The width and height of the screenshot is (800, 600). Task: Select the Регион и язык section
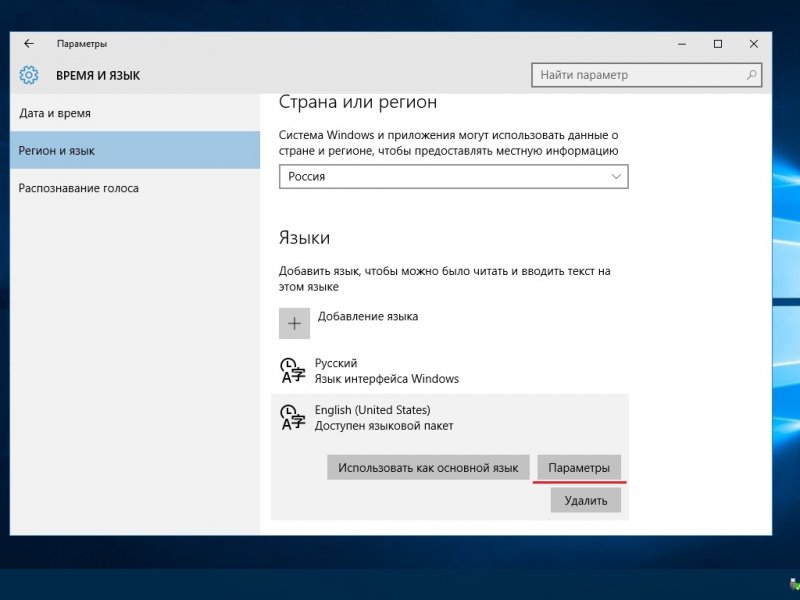pyautogui.click(x=135, y=151)
